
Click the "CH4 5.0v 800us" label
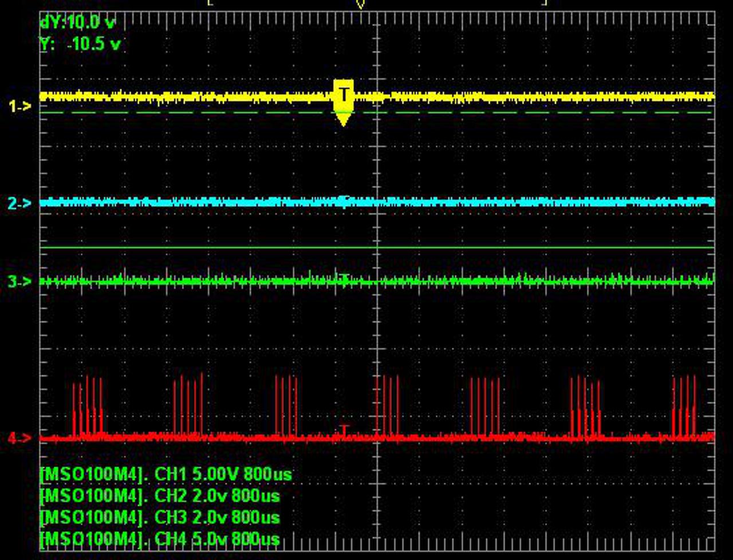[x=218, y=539]
